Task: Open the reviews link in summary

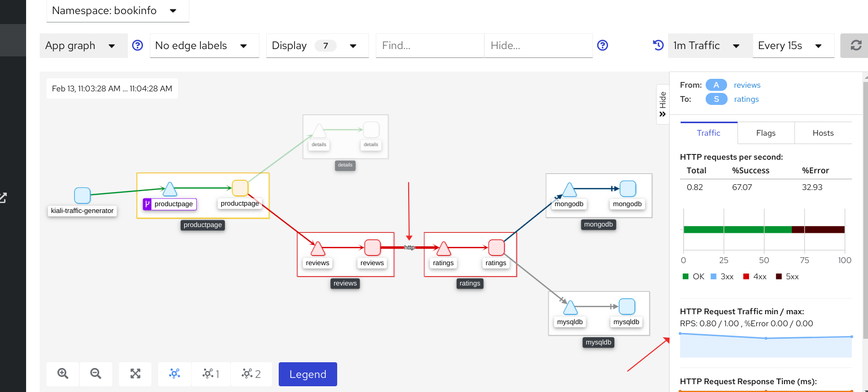Action: coord(747,85)
